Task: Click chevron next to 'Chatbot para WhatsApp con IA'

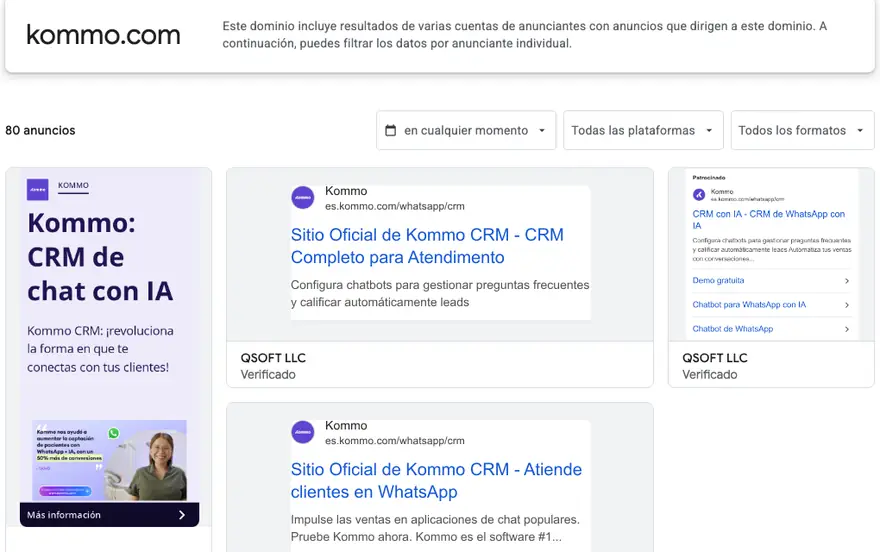Action: pyautogui.click(x=847, y=305)
